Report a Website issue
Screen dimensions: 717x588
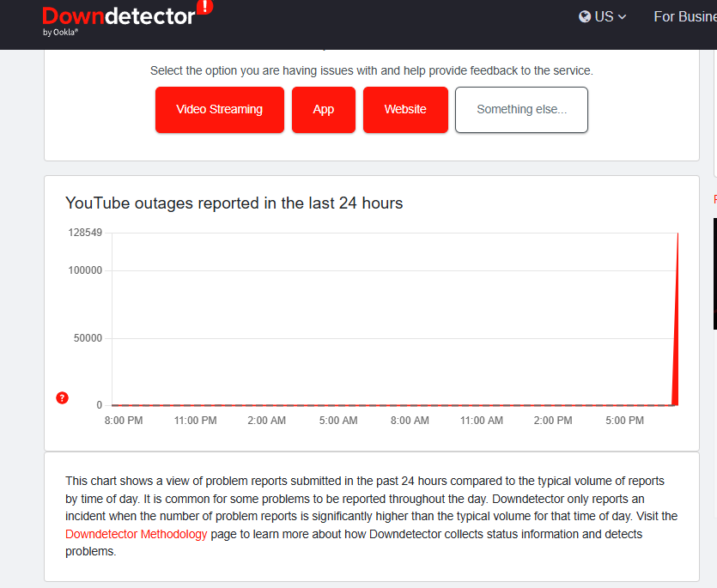pos(405,110)
